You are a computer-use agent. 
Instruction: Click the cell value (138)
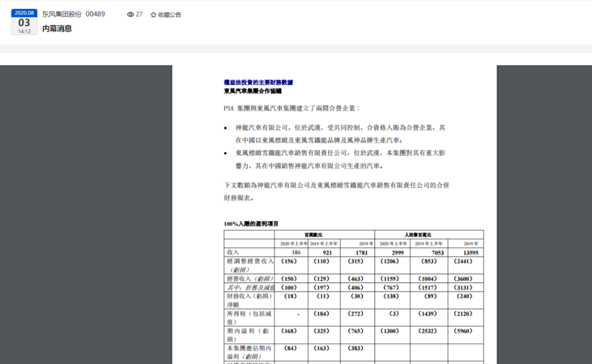pyautogui.click(x=391, y=296)
